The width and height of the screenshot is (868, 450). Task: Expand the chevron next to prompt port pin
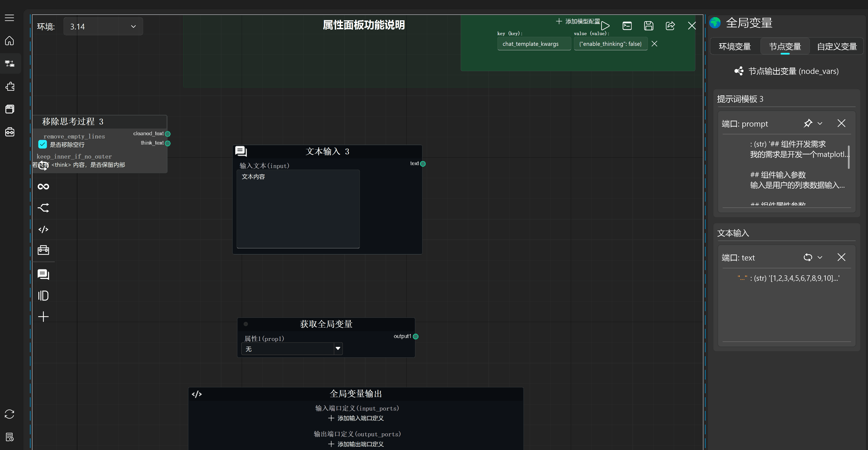820,123
